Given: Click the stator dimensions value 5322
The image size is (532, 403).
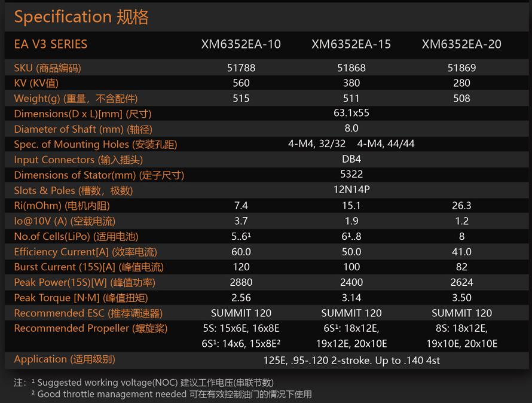Looking at the screenshot, I should point(351,175).
